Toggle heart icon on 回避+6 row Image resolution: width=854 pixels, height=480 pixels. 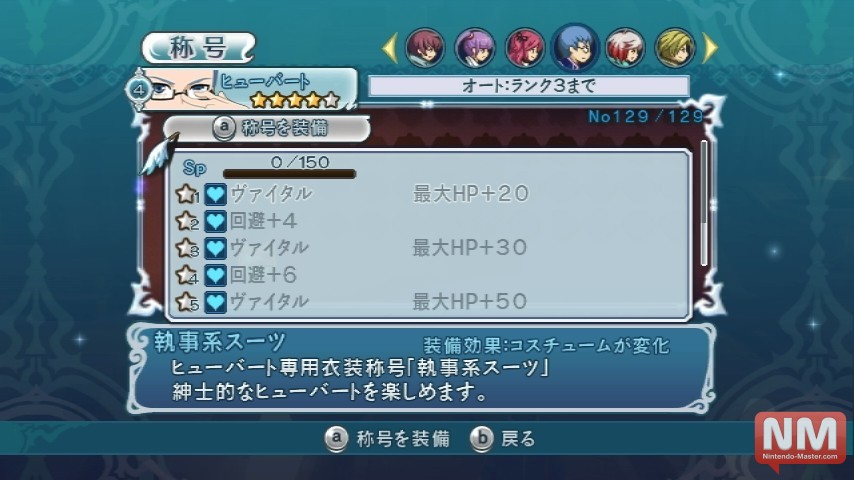tap(216, 275)
